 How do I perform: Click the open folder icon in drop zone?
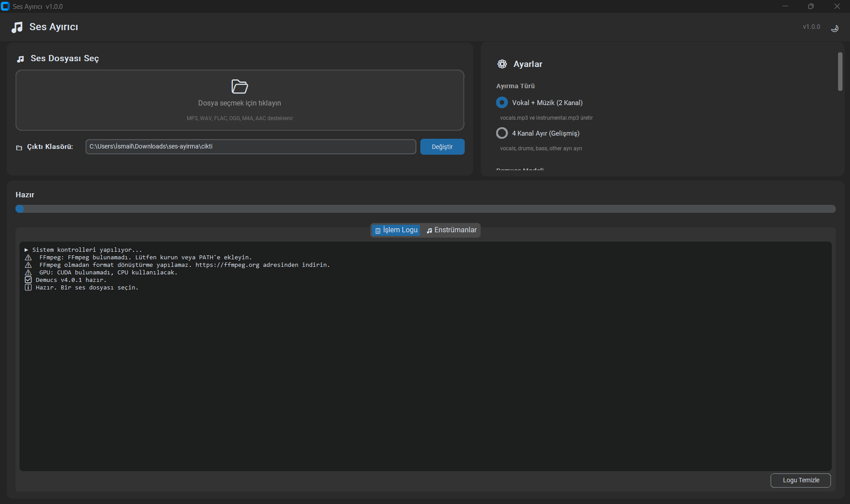click(x=239, y=86)
